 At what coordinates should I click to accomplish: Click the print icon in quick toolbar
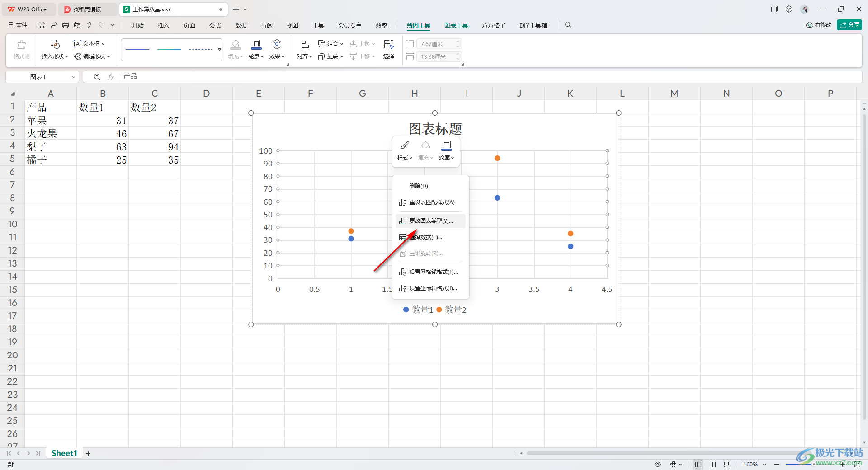(x=66, y=25)
